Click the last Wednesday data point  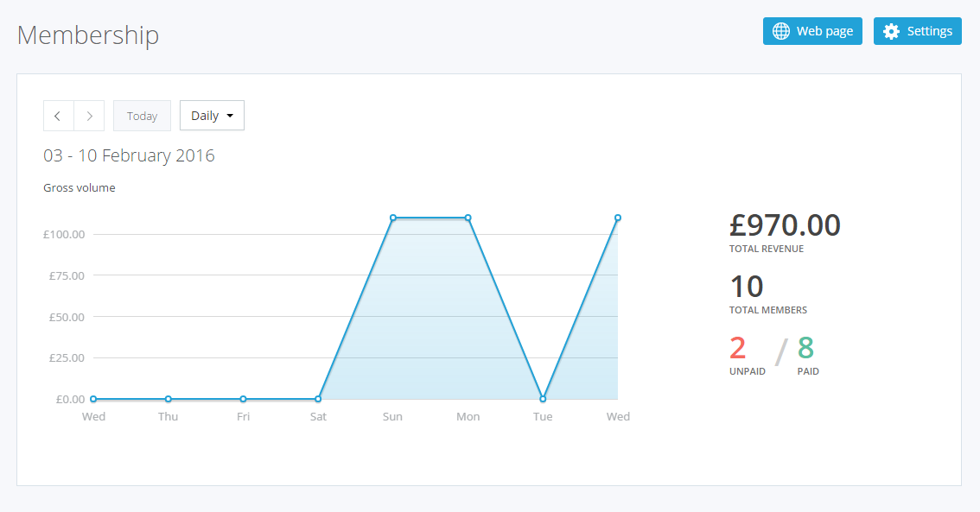[x=618, y=218]
